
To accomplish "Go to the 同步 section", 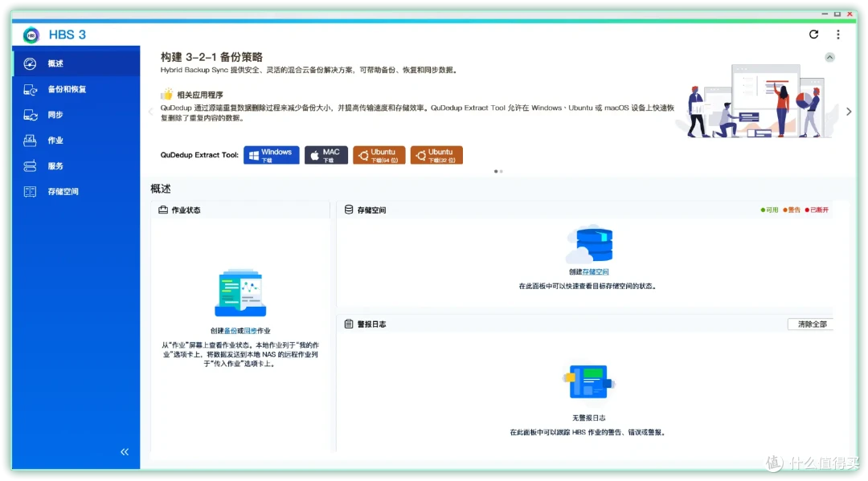I will tap(76, 115).
